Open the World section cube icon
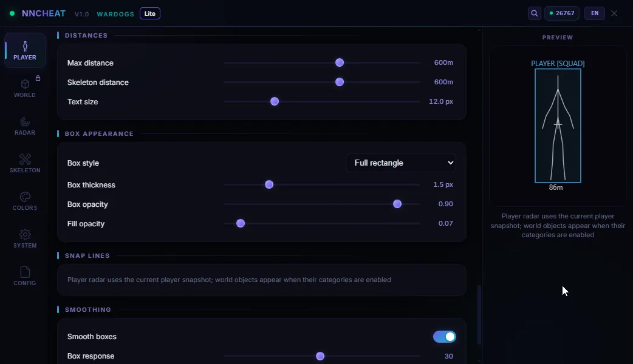 click(25, 84)
